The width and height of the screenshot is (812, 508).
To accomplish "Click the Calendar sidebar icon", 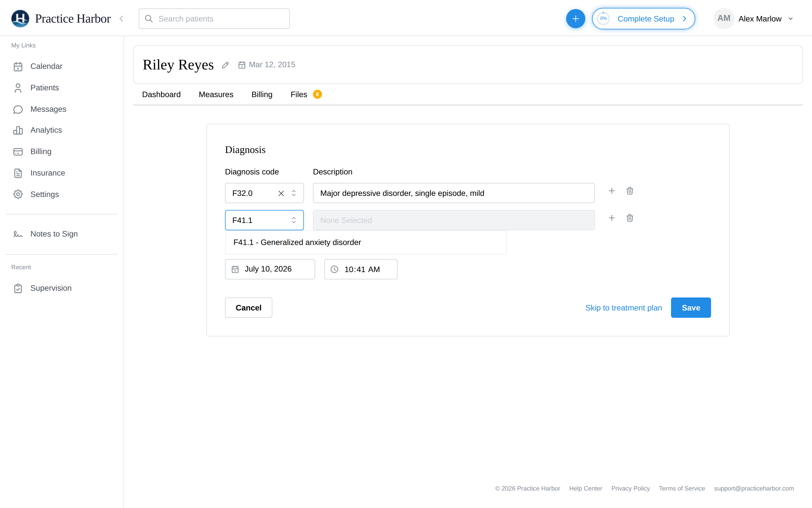I will coord(18,67).
